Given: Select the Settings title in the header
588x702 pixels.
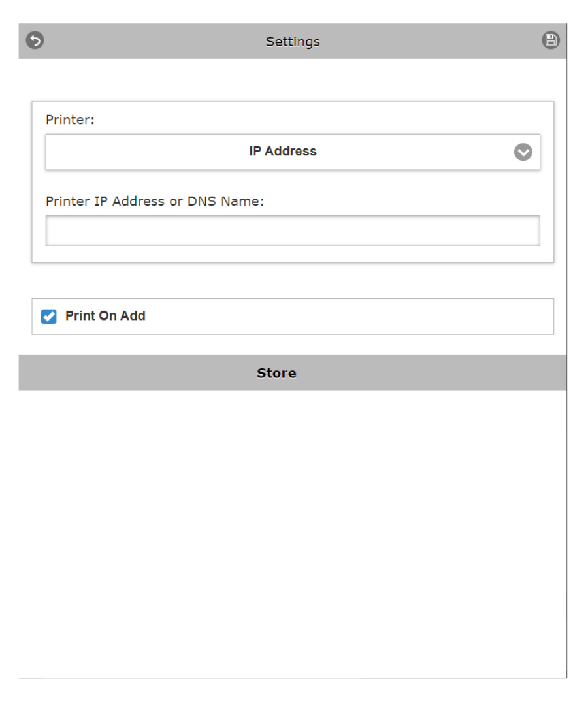Looking at the screenshot, I should pyautogui.click(x=292, y=41).
